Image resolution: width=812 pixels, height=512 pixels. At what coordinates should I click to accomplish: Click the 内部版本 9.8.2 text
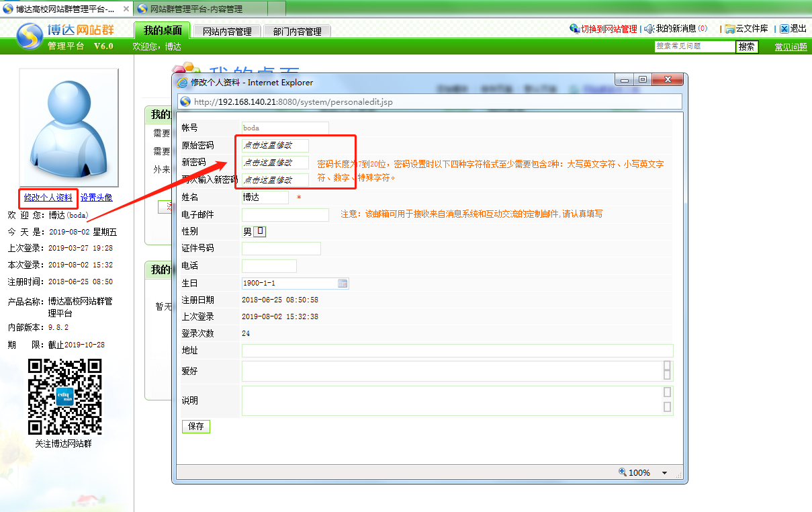pos(38,328)
